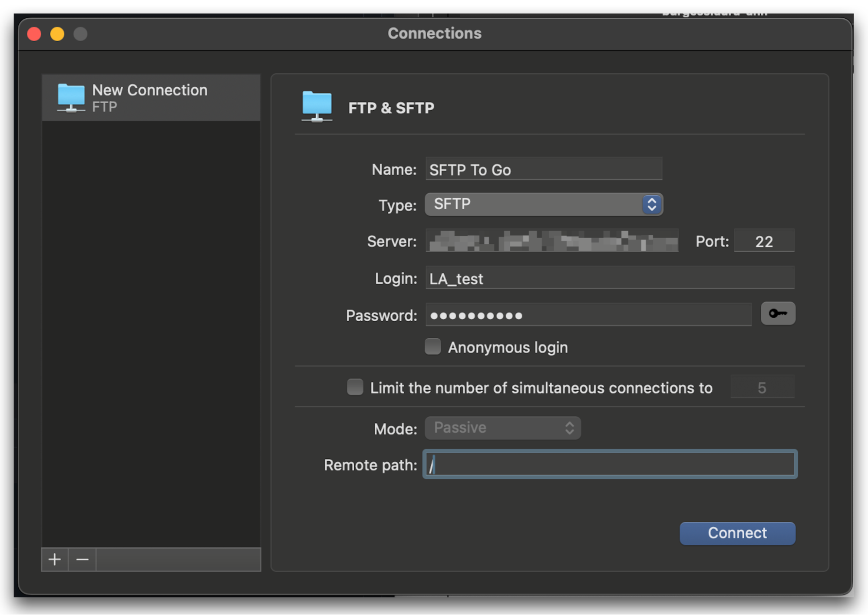Add a new connection with the plus icon
The height and width of the screenshot is (615, 868).
[54, 559]
